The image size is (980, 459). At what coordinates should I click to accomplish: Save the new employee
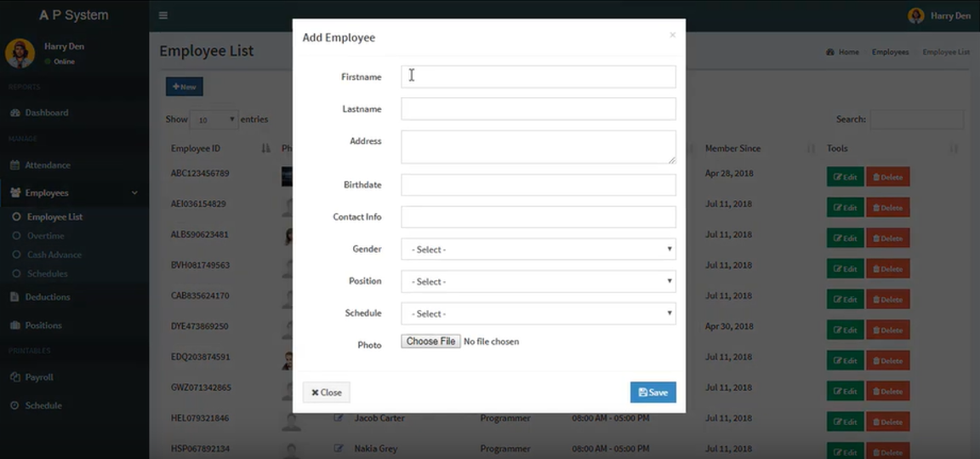click(653, 393)
